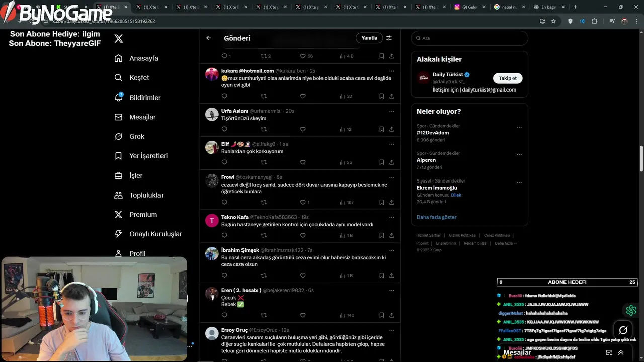Reply to kukara_ben's comment
The height and width of the screenshot is (362, 644).
click(x=224, y=96)
